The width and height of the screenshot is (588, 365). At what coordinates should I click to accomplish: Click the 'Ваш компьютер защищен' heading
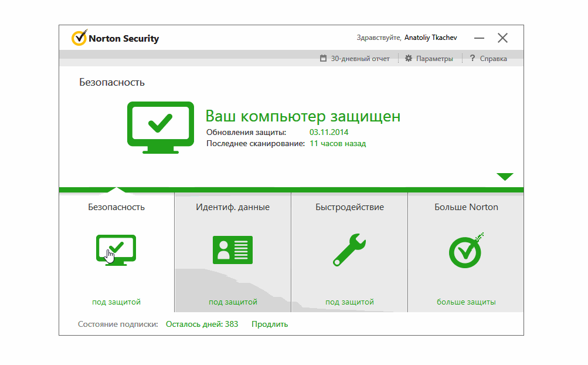(x=303, y=116)
